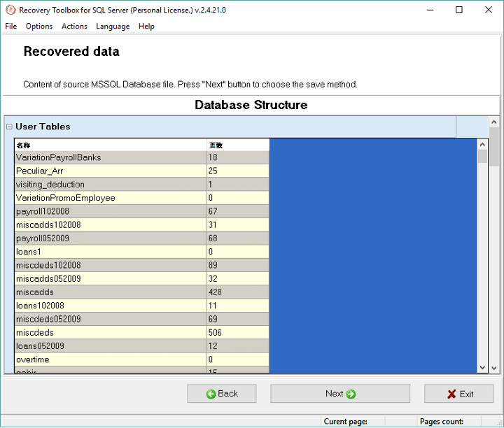Collapse the User Tables section
Viewport: 504px width, 428px height.
point(9,127)
